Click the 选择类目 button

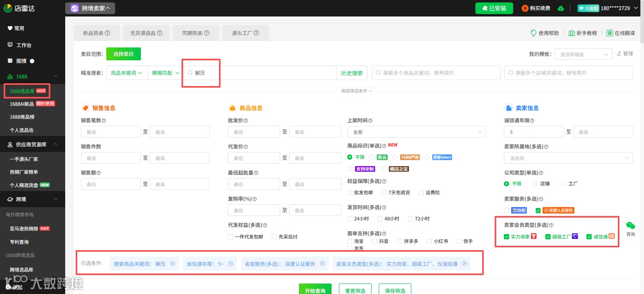pos(124,54)
